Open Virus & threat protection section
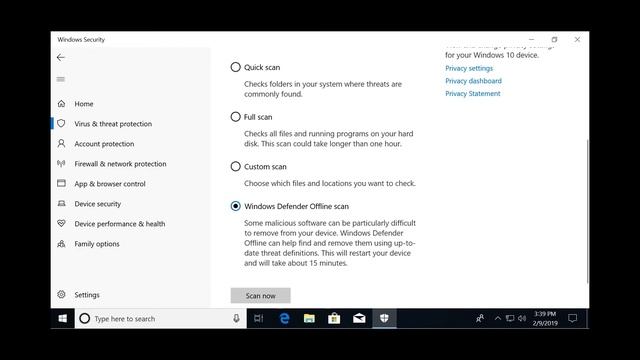The height and width of the screenshot is (360, 640). [113, 124]
